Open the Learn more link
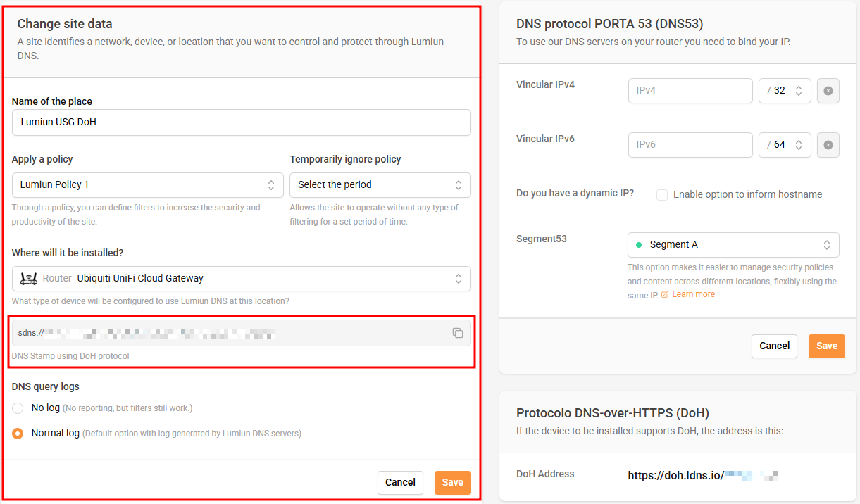 [693, 294]
